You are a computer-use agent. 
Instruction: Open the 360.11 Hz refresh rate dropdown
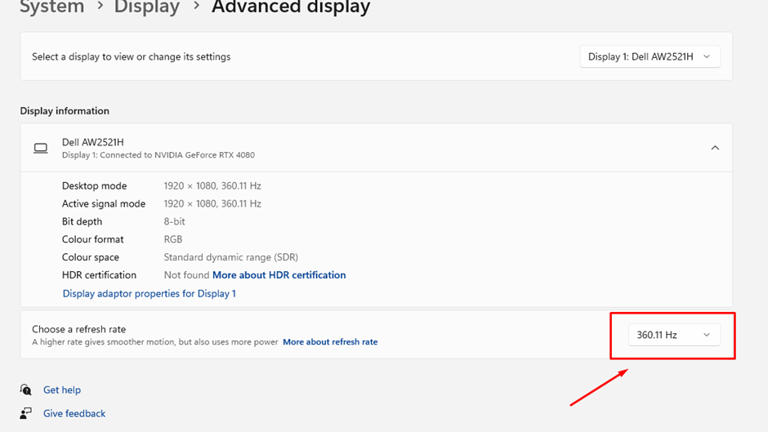[x=674, y=335]
